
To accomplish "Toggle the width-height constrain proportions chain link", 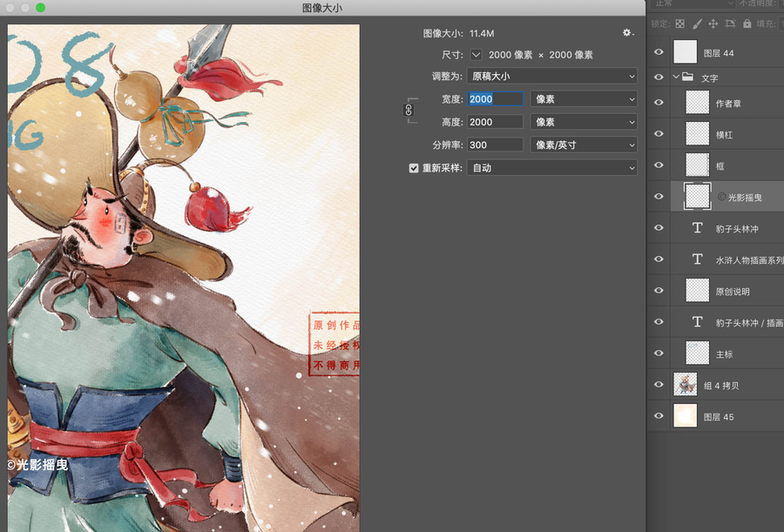I will coord(409,110).
